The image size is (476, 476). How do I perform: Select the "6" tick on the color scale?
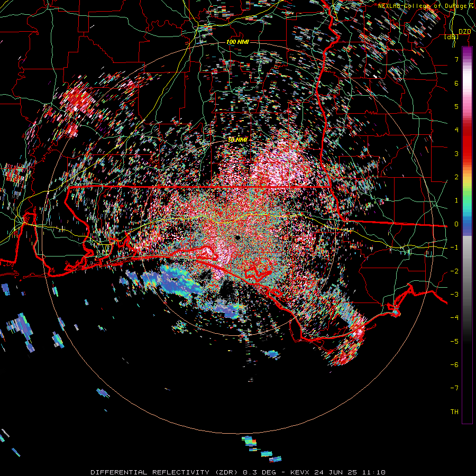[456, 83]
